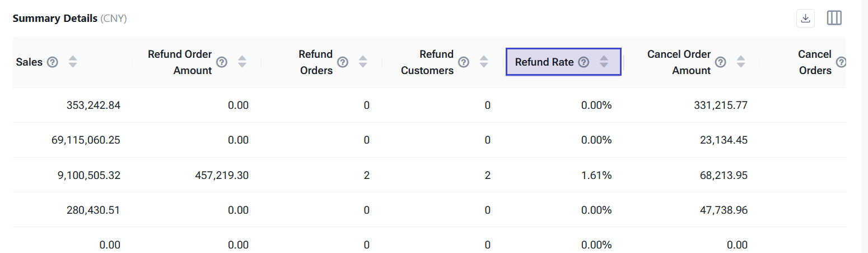This screenshot has width=868, height=253.
Task: Click help icon beside Refund Orders
Action: pos(343,62)
